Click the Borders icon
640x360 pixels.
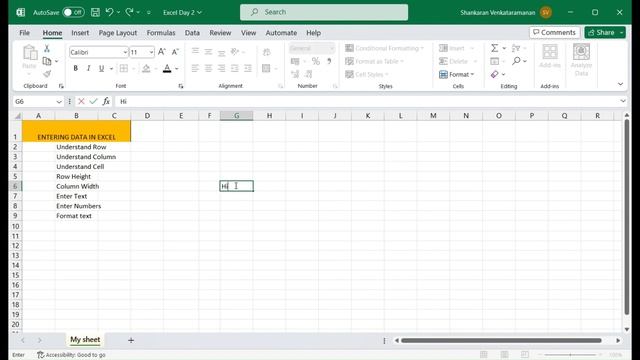pyautogui.click(x=124, y=69)
